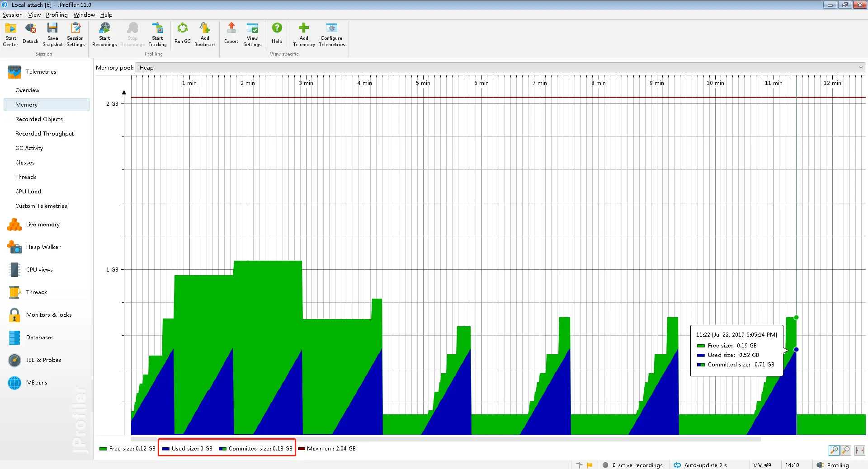Click the zoom in magnifier button

[834, 450]
